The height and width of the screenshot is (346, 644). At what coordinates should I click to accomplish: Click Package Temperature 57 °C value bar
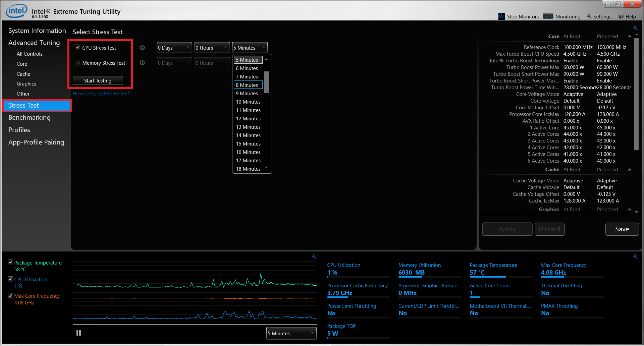501,277
